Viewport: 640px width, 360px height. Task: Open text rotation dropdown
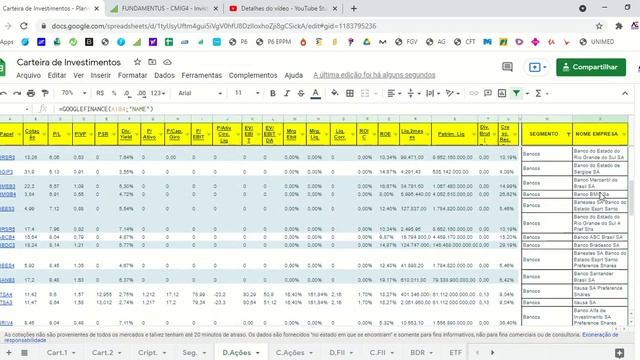pos(453,93)
